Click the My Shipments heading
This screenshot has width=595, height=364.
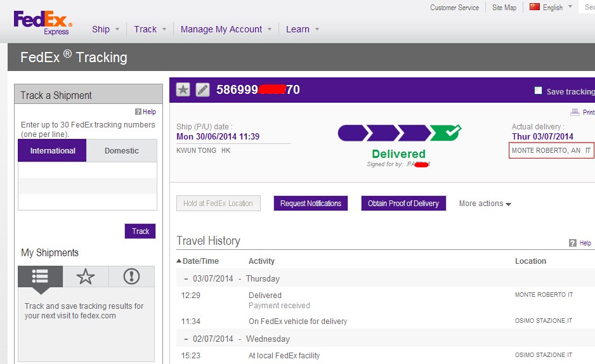[49, 253]
